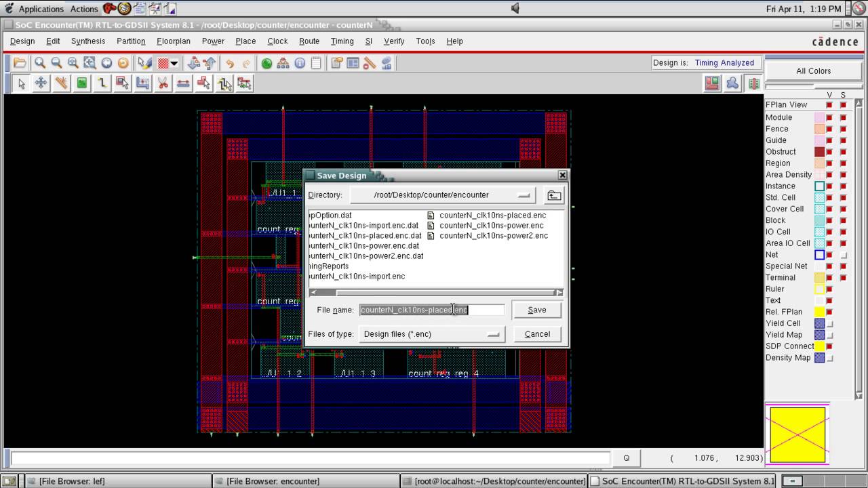Select the Zoom Out magnifier tool
The width and height of the screenshot is (868, 488).
(56, 63)
